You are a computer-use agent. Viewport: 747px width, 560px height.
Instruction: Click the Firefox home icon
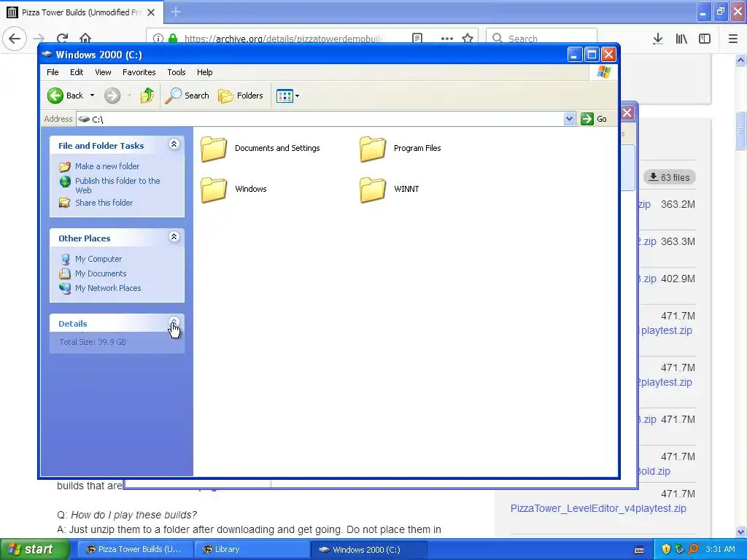85,38
